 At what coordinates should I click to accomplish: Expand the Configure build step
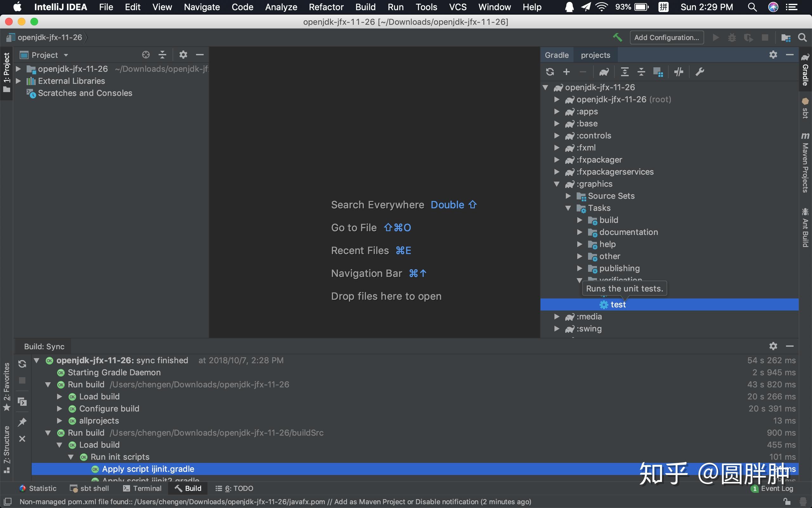point(59,409)
